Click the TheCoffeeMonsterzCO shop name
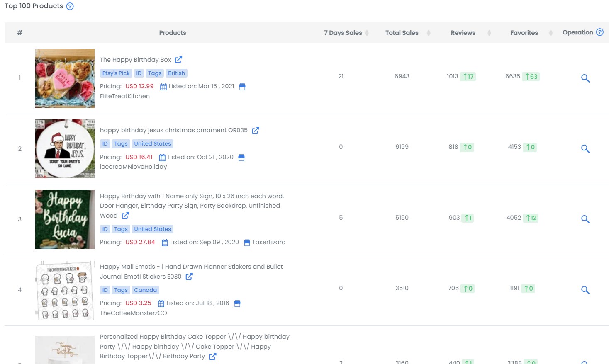 click(x=133, y=313)
